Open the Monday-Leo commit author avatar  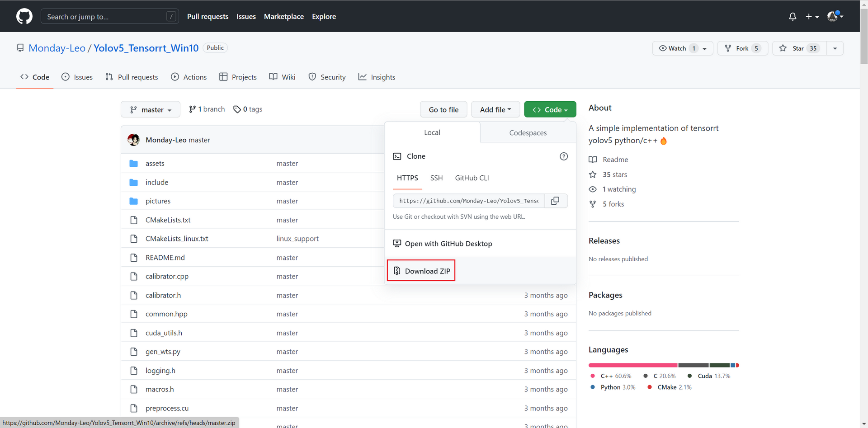[x=133, y=140]
